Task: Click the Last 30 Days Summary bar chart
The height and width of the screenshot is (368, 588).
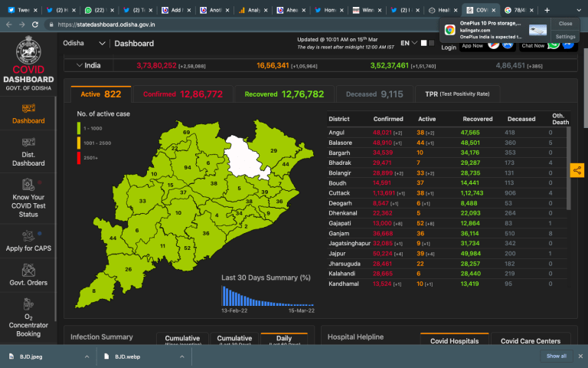Action: pyautogui.click(x=268, y=296)
